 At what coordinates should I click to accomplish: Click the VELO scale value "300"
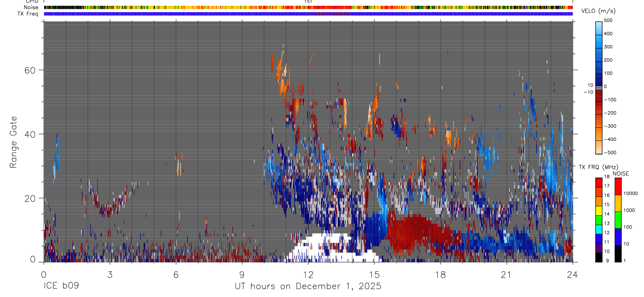(x=608, y=47)
